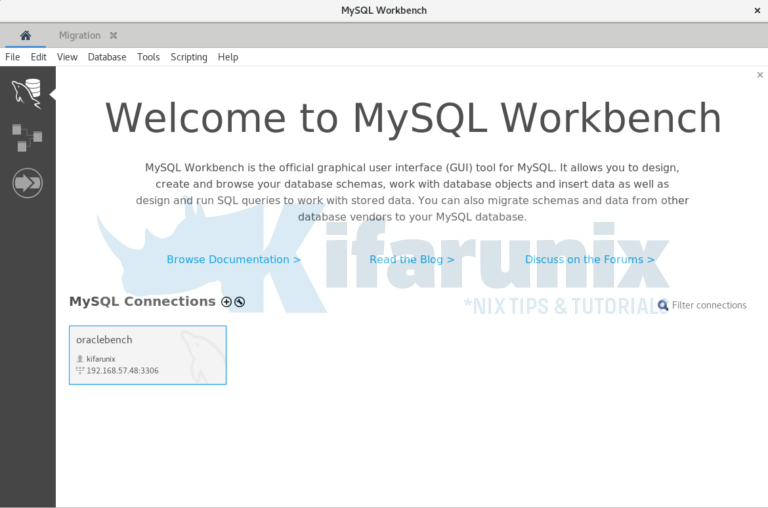Click the MySQL Connections heading
This screenshot has width=768, height=508.
pos(142,301)
